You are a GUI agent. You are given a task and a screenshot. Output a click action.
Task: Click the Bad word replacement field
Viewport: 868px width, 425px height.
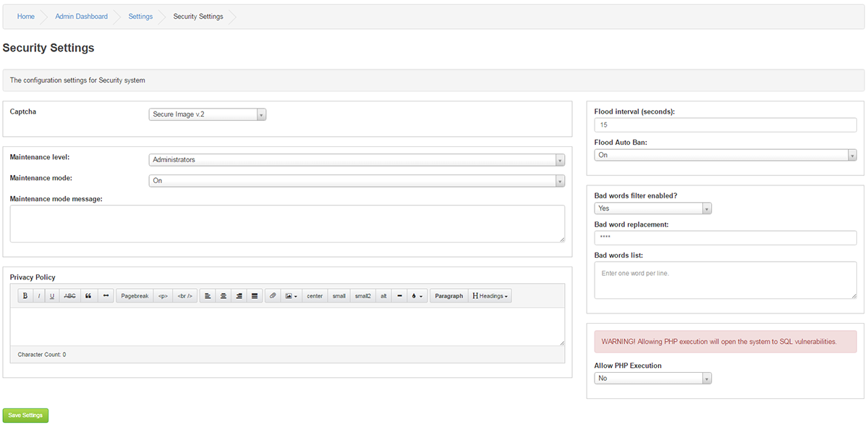coord(726,238)
